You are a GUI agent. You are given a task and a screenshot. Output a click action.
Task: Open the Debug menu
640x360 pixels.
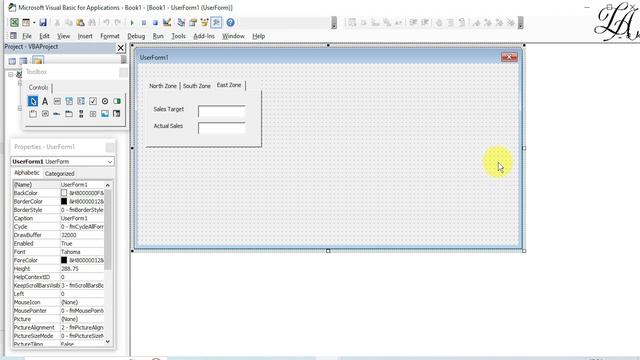point(136,36)
